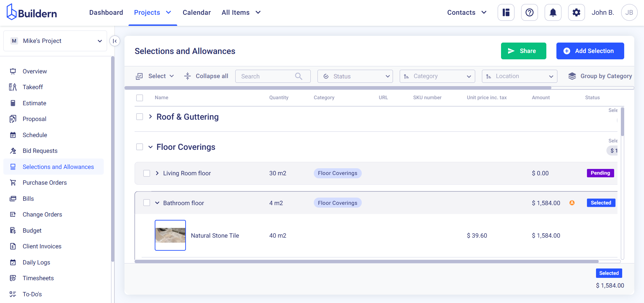Open the notifications bell icon
The height and width of the screenshot is (303, 644).
(x=553, y=13)
